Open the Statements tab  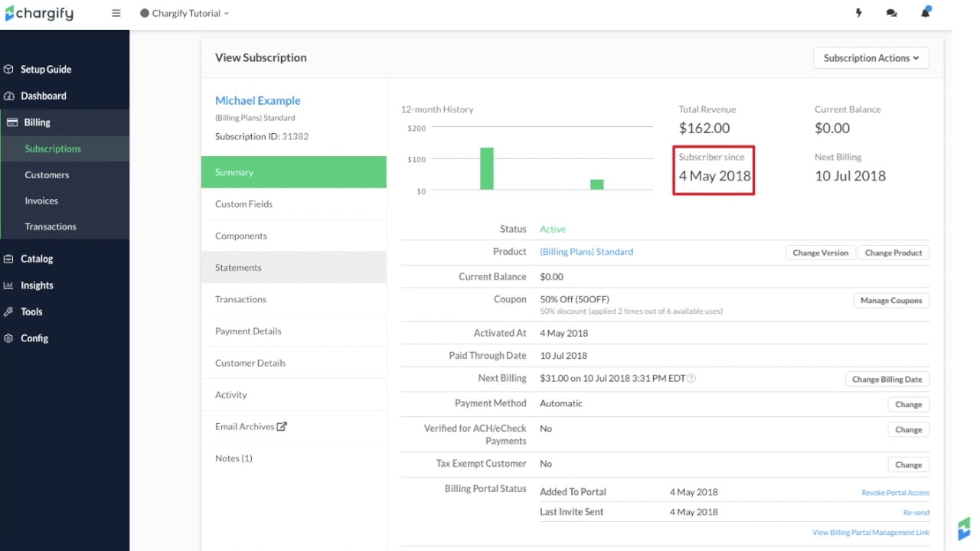[x=294, y=268]
